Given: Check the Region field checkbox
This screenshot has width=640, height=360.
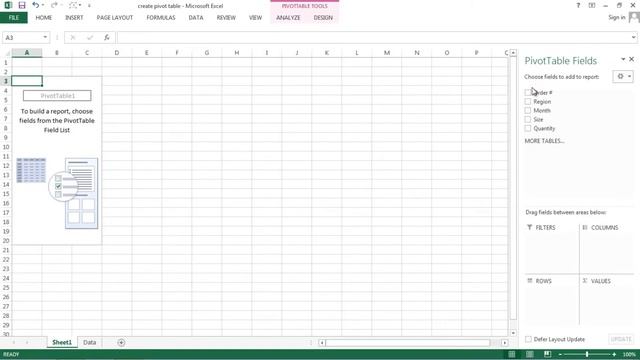Looking at the screenshot, I should coord(528,102).
